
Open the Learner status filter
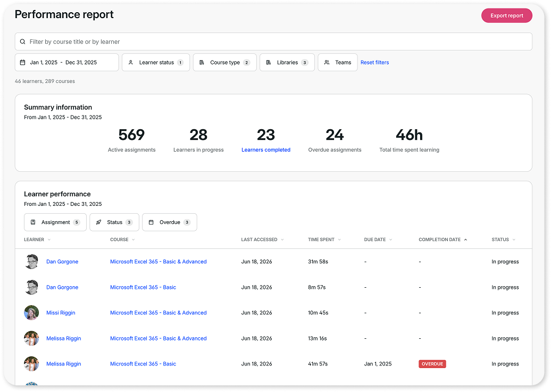(x=156, y=62)
